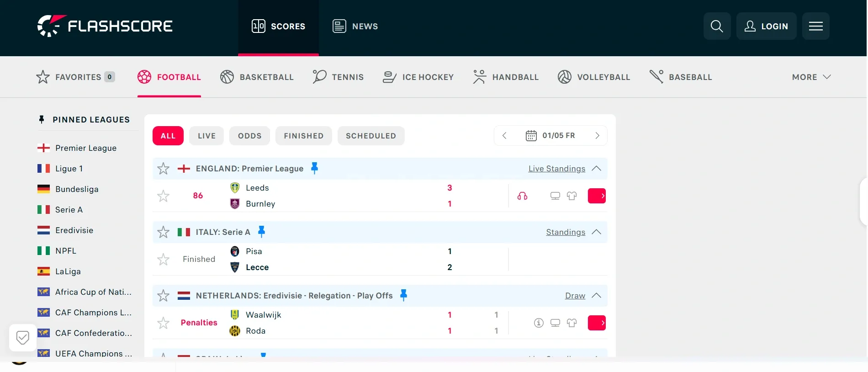The width and height of the screenshot is (868, 372).
Task: Click the TV icon in Leeds vs Burnley row
Action: tap(555, 196)
